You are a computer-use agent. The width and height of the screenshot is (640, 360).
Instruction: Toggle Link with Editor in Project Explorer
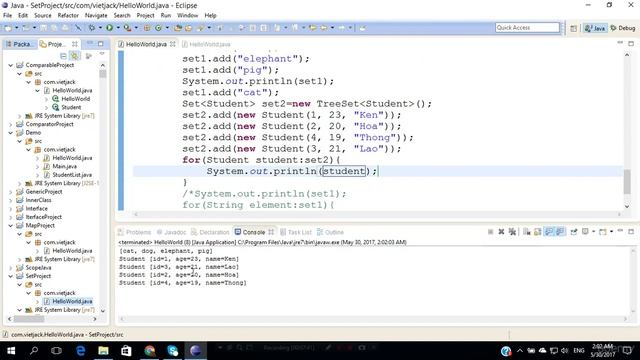pyautogui.click(x=75, y=56)
